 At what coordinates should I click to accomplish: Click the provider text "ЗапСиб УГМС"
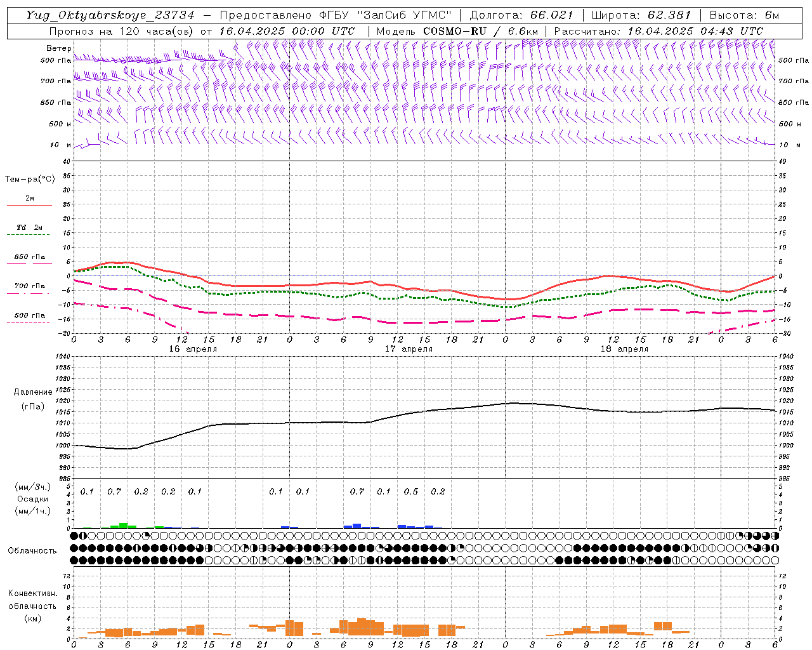point(404,15)
